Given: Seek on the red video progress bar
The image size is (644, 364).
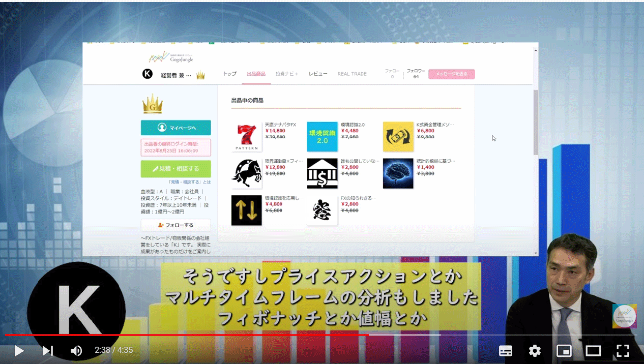Looking at the screenshot, I should [186, 335].
